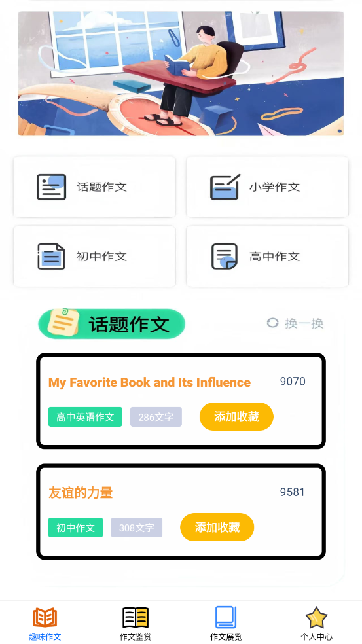Select the 作文鉴赏 book icon
This screenshot has height=644, width=362.
136,618
